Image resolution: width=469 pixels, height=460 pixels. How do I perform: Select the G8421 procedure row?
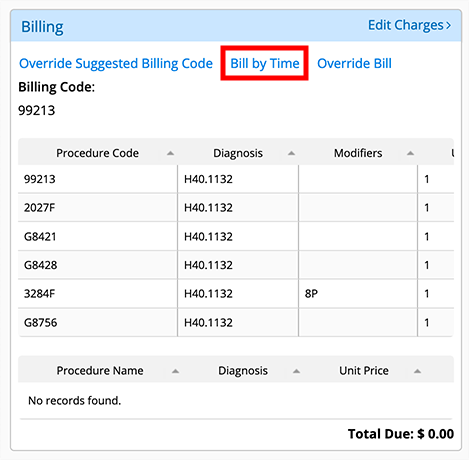[236, 236]
